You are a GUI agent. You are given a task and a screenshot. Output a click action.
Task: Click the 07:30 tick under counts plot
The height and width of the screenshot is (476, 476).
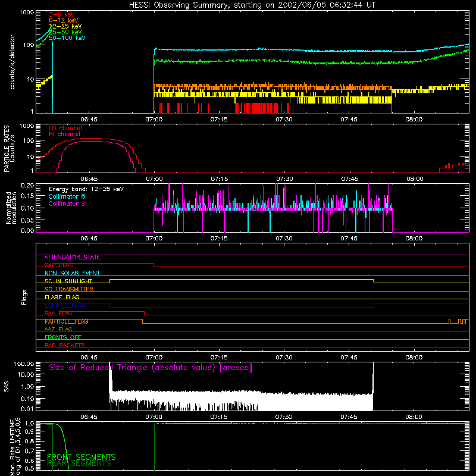pyautogui.click(x=284, y=120)
